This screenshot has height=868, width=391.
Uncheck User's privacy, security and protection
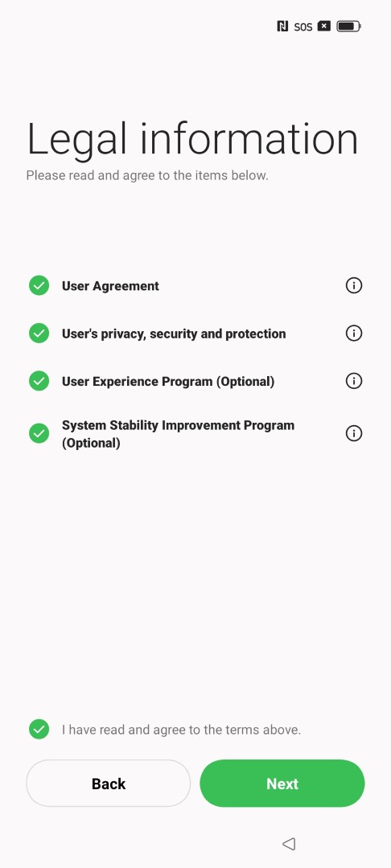click(39, 334)
